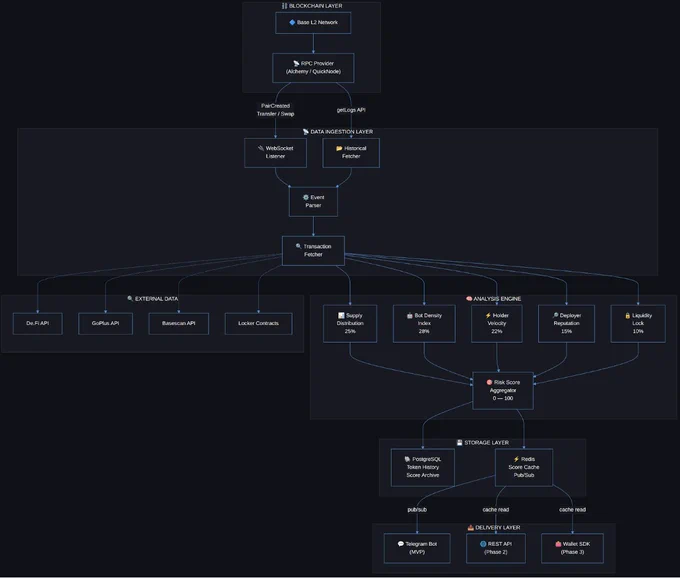Select the REST API (Phase 2) node
This screenshot has width=680, height=578.
tap(496, 549)
